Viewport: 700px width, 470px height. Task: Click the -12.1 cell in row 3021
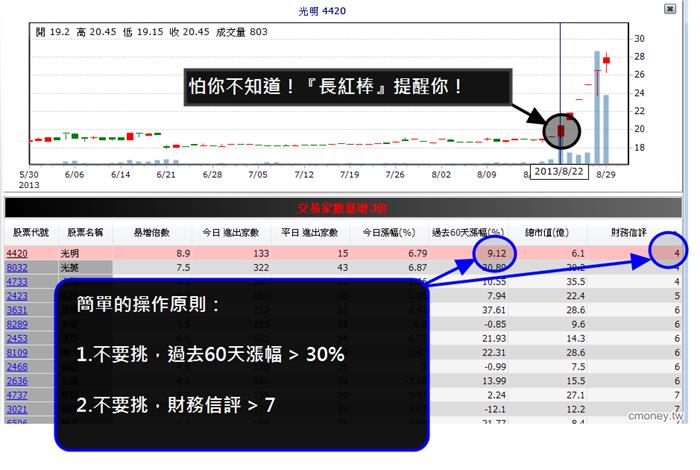(496, 409)
